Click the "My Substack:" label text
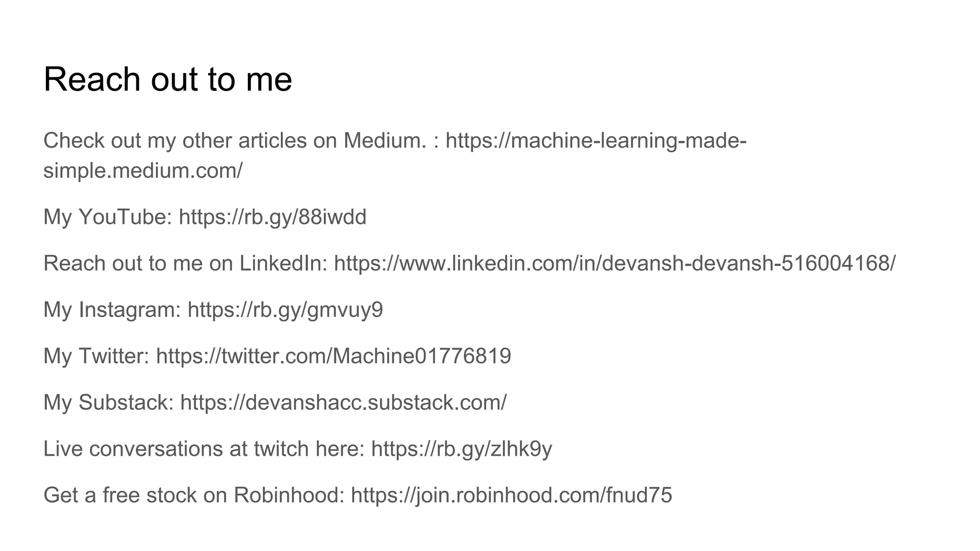 [x=108, y=403]
